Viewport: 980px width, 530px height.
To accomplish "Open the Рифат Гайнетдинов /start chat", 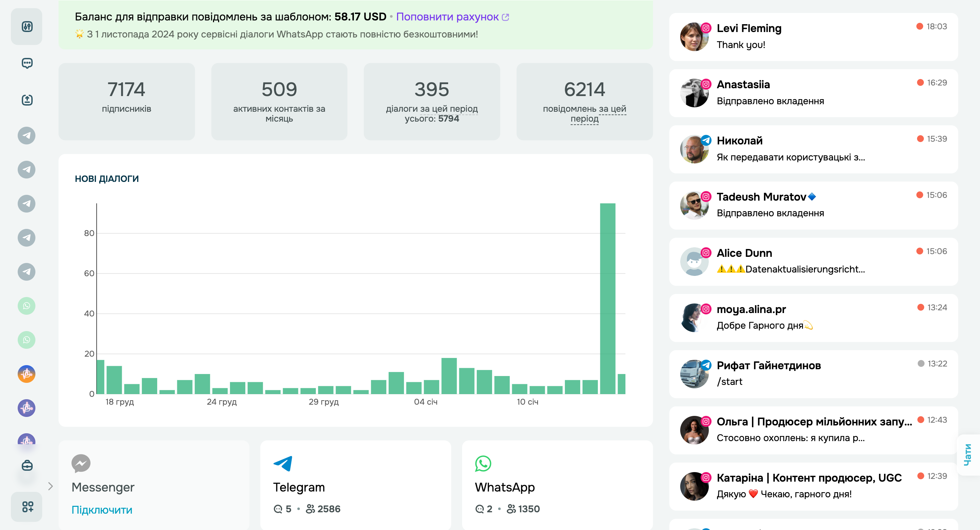I will [x=813, y=374].
